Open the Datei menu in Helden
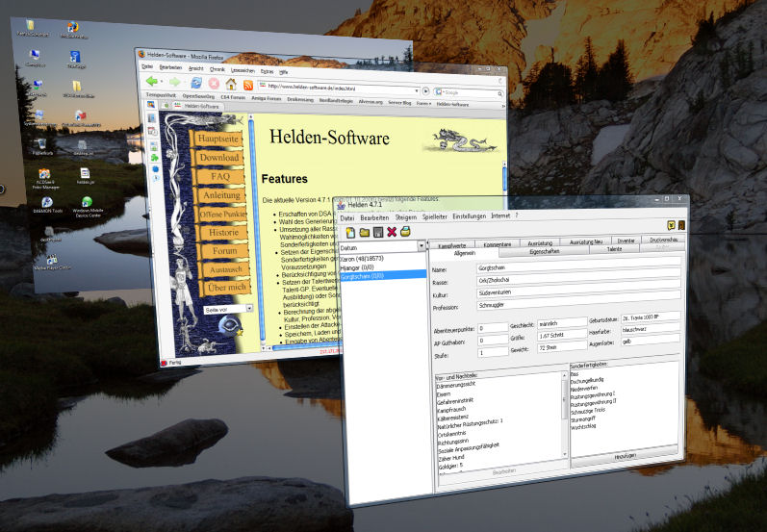This screenshot has width=767, height=532. 346,218
